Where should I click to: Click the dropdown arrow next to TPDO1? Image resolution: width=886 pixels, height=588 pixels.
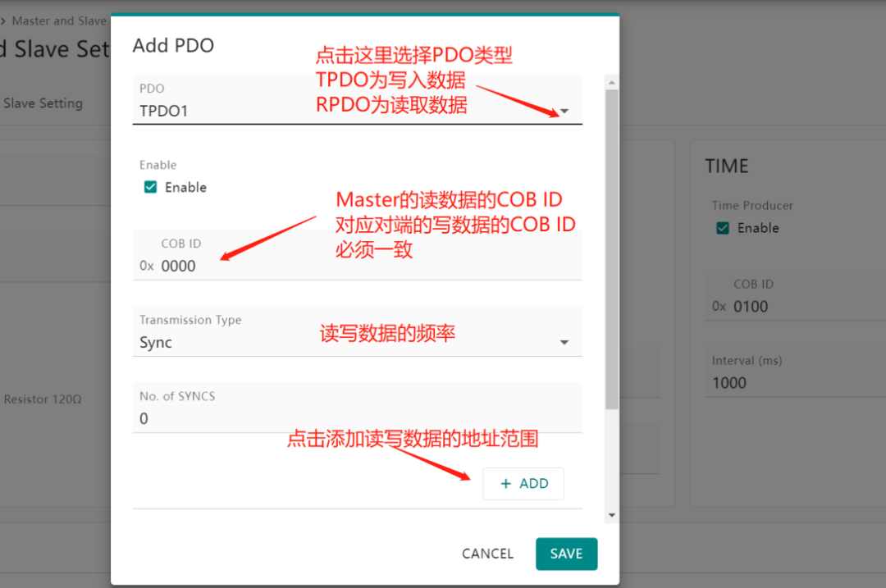(564, 110)
